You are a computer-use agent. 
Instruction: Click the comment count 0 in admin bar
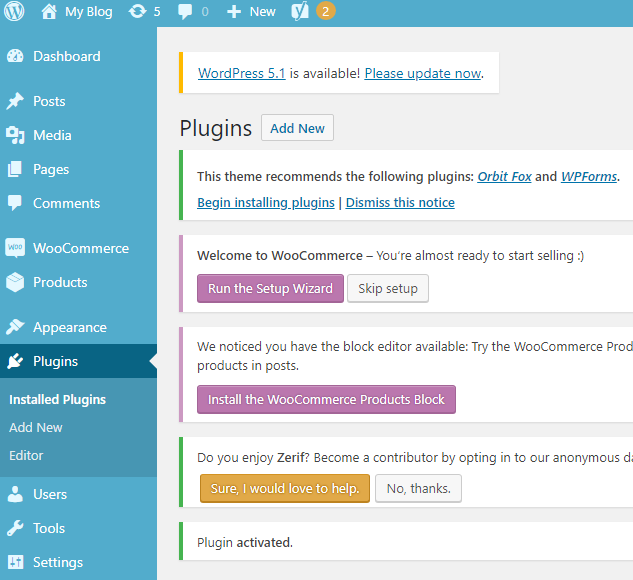coord(205,12)
